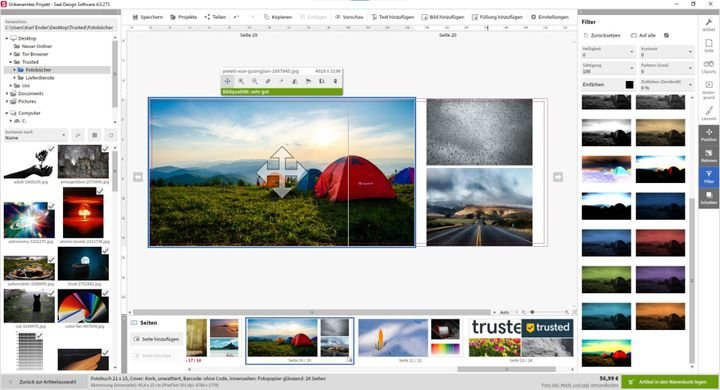Click the page strip horizontal scrollbar
The width and height of the screenshot is (720, 390).
[x=506, y=369]
